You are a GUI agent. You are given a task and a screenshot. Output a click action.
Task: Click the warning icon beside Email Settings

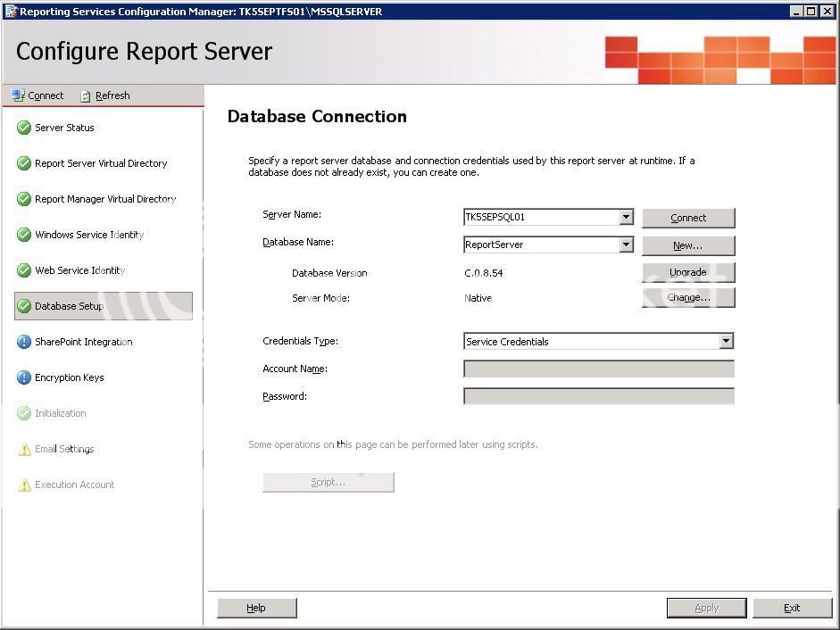24,449
